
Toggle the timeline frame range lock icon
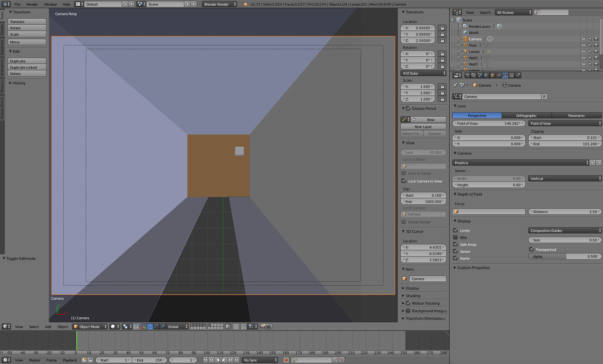pos(91,360)
